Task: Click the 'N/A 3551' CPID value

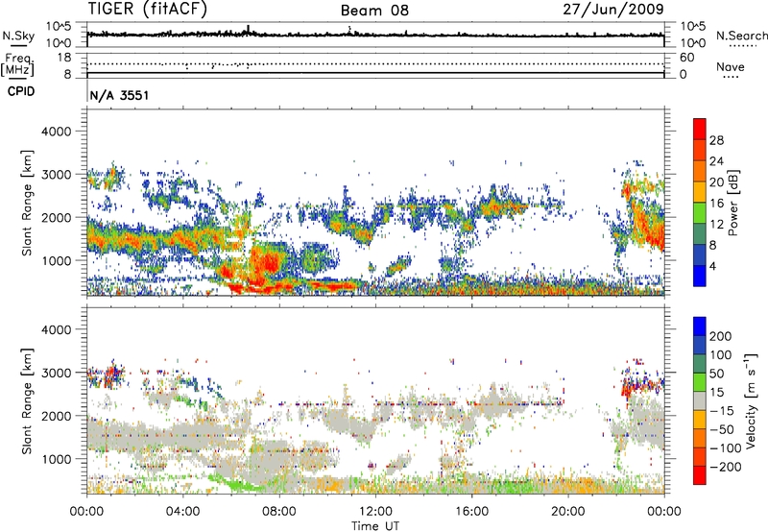Action: (119, 95)
